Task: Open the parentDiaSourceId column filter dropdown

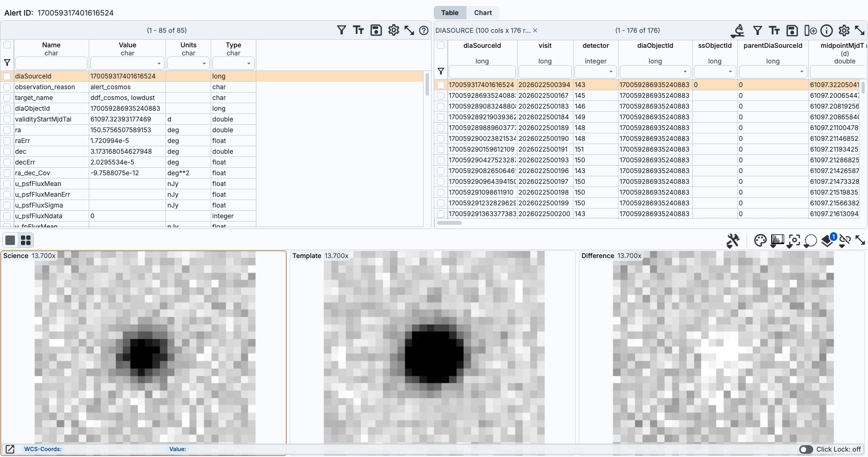Action: click(802, 72)
